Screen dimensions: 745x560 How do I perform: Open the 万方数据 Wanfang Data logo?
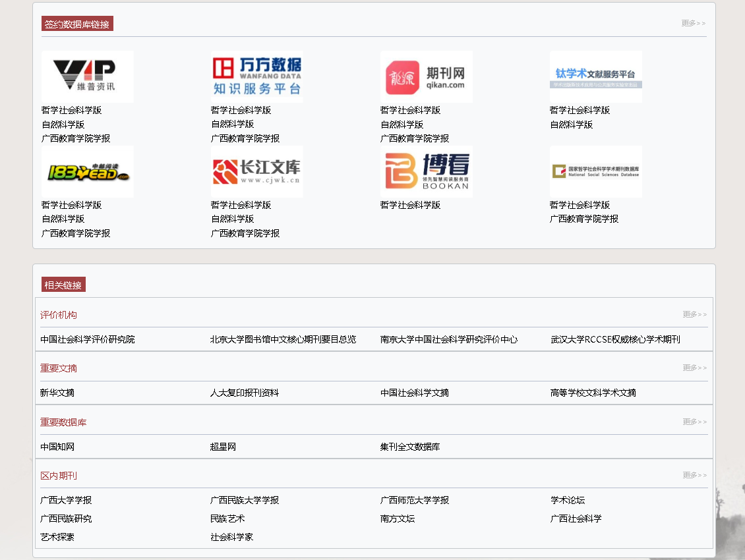[x=256, y=76]
